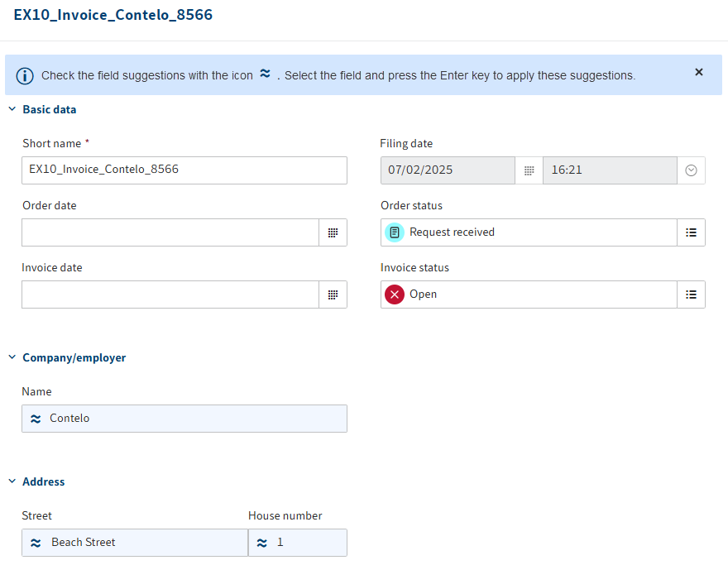Viewport: 728px width, 565px height.
Task: Open the calendar picker for Invoice date
Action: [x=333, y=294]
